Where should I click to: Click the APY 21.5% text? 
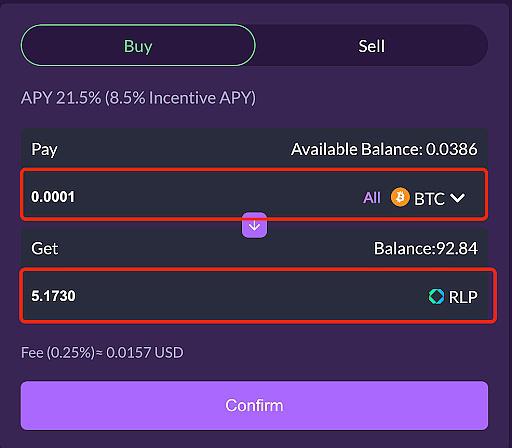coord(61,98)
